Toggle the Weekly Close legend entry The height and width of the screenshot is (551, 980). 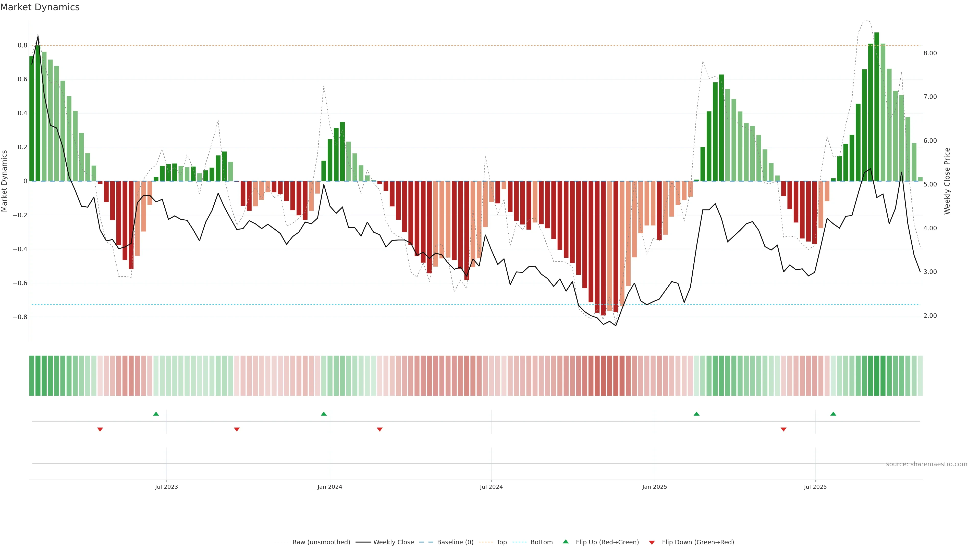pyautogui.click(x=393, y=542)
